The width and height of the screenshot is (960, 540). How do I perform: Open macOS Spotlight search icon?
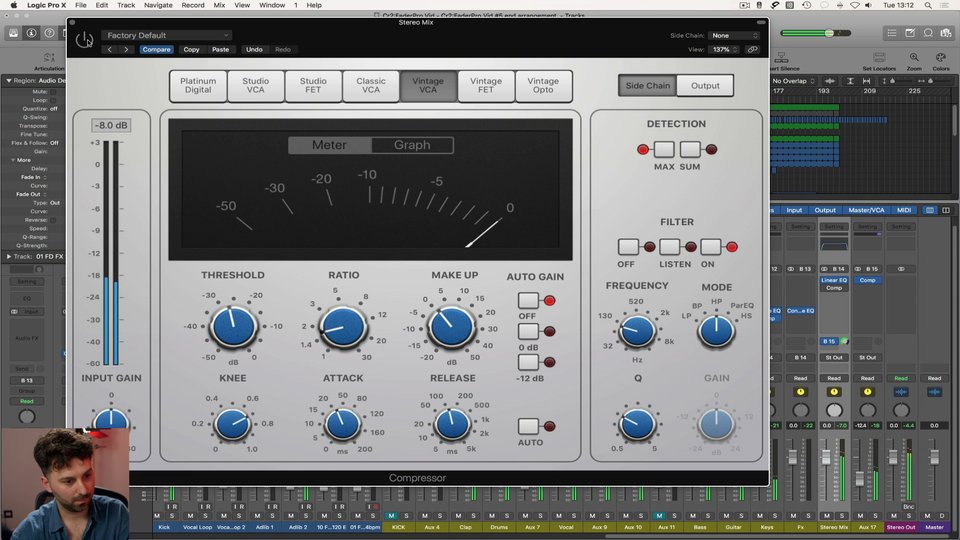[x=928, y=5]
